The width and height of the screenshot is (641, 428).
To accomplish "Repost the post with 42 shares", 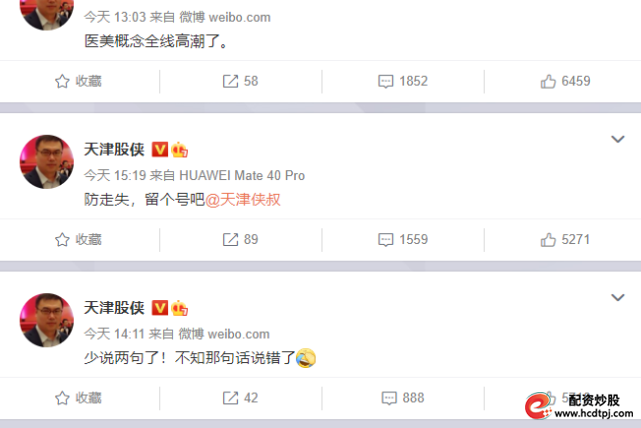I will point(240,398).
